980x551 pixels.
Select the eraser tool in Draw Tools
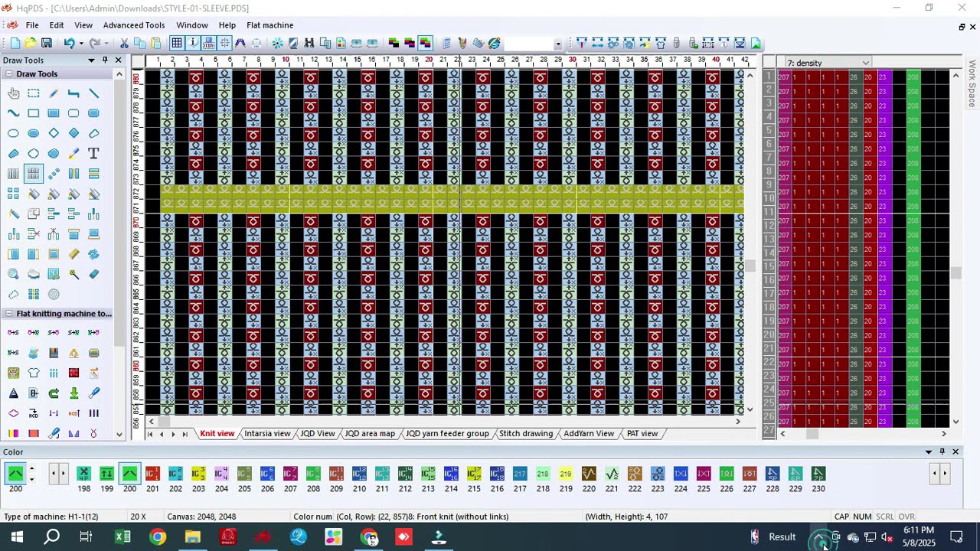click(x=93, y=274)
